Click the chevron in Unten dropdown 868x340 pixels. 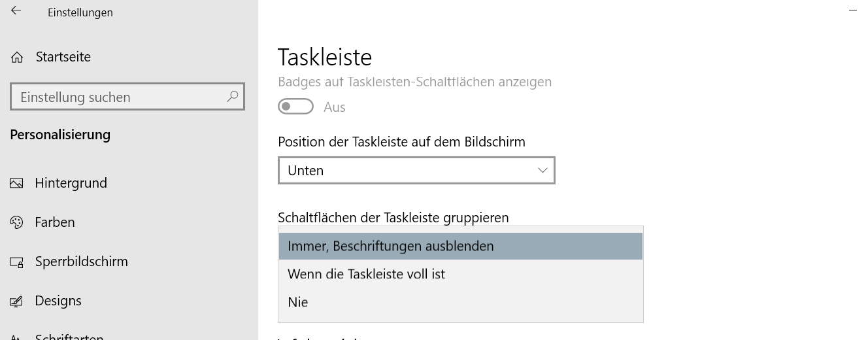tap(542, 170)
